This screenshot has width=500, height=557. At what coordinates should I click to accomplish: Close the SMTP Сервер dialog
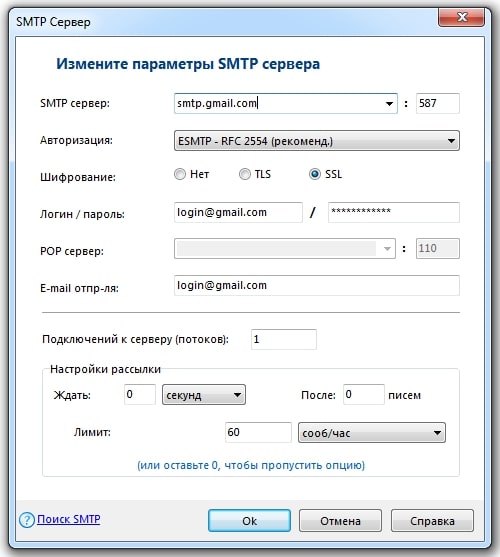[462, 17]
